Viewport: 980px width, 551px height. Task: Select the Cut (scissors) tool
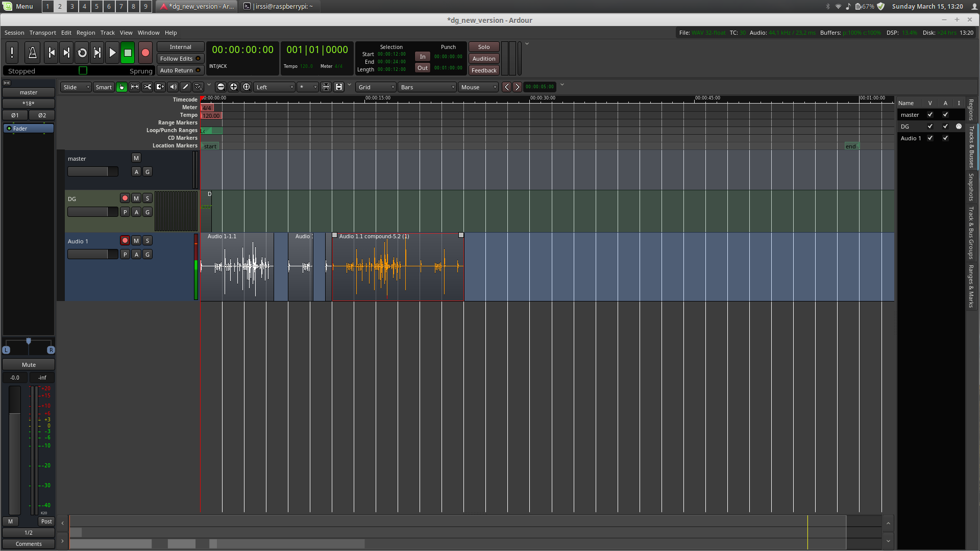tap(148, 87)
